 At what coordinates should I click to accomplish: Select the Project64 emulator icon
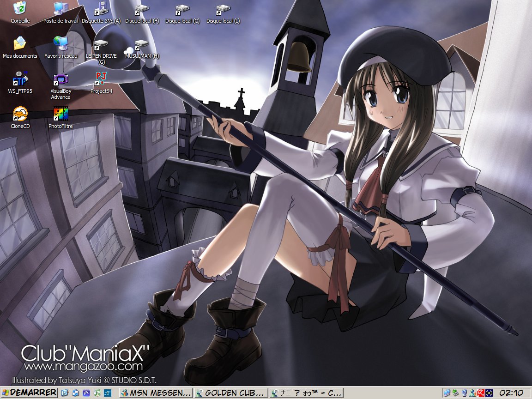pos(101,83)
